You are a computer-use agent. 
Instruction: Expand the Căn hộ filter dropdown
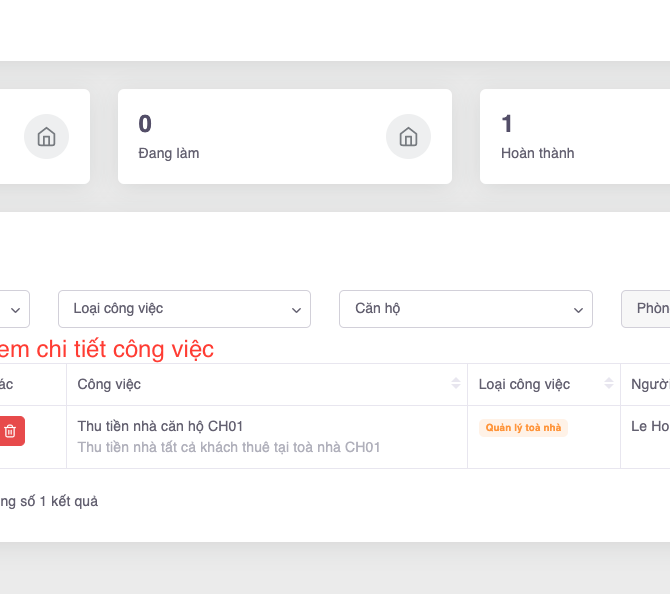click(x=465, y=309)
